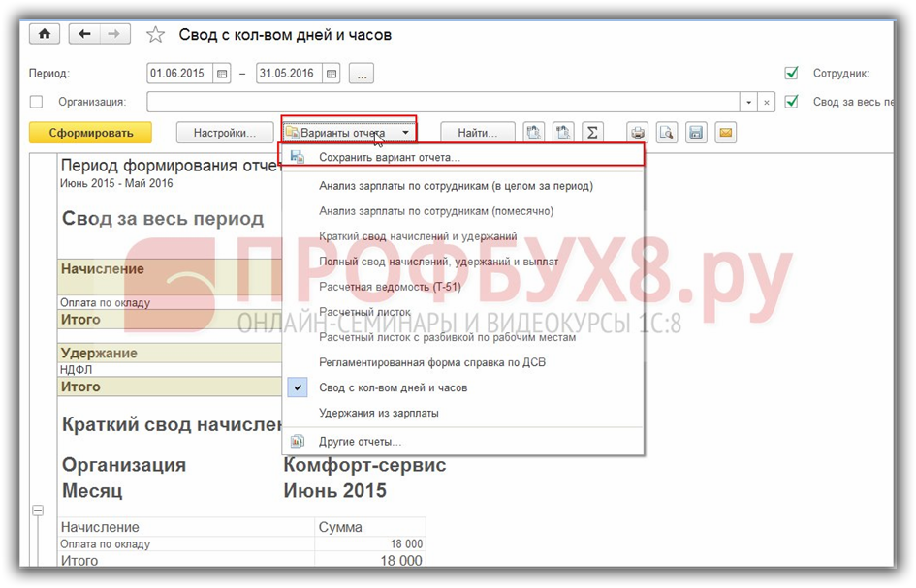Add report to favorites with star icon

click(155, 35)
